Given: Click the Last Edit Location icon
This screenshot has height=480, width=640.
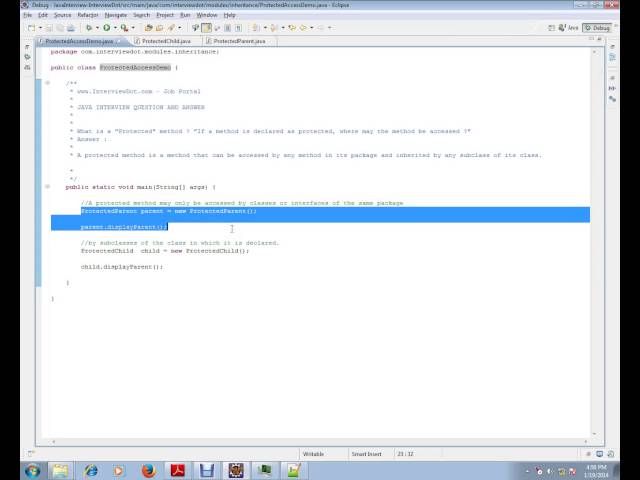Looking at the screenshot, I should 292,28.
